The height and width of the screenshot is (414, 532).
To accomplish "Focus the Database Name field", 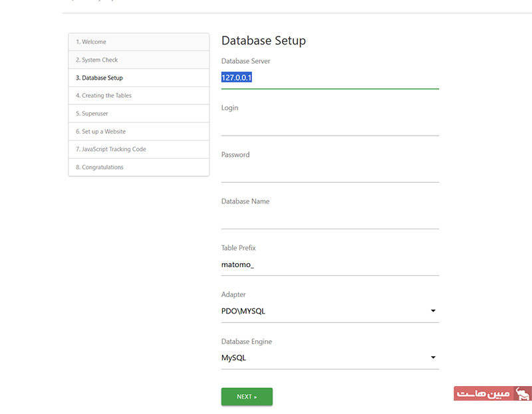I will [329, 218].
